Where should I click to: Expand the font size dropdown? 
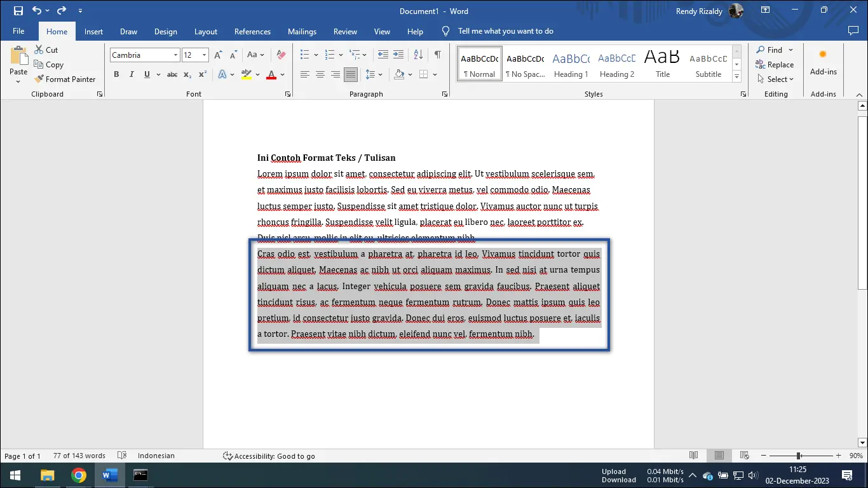click(x=204, y=55)
